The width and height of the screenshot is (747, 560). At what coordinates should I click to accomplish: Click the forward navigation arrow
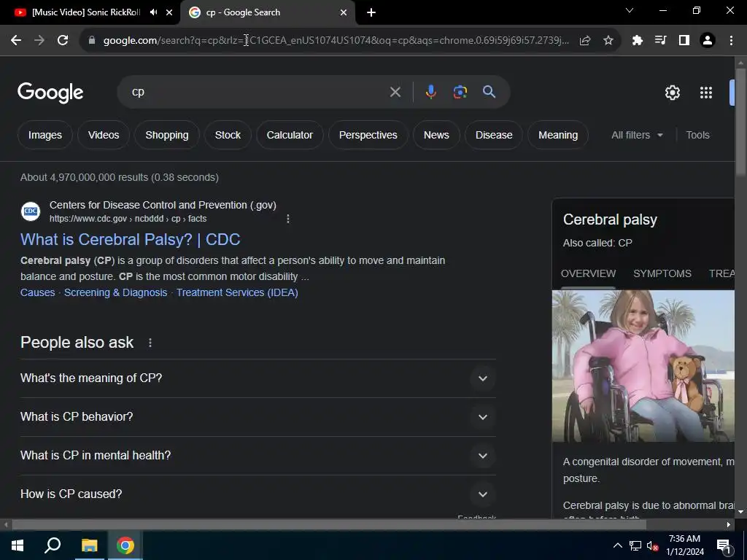coord(39,41)
